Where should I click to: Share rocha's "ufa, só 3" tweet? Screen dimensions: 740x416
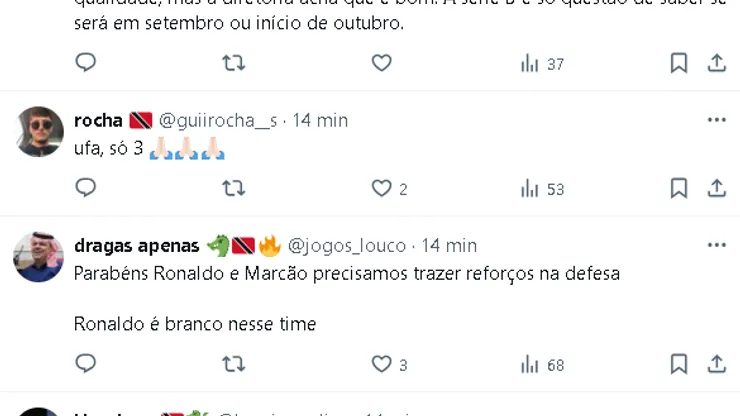pos(717,187)
